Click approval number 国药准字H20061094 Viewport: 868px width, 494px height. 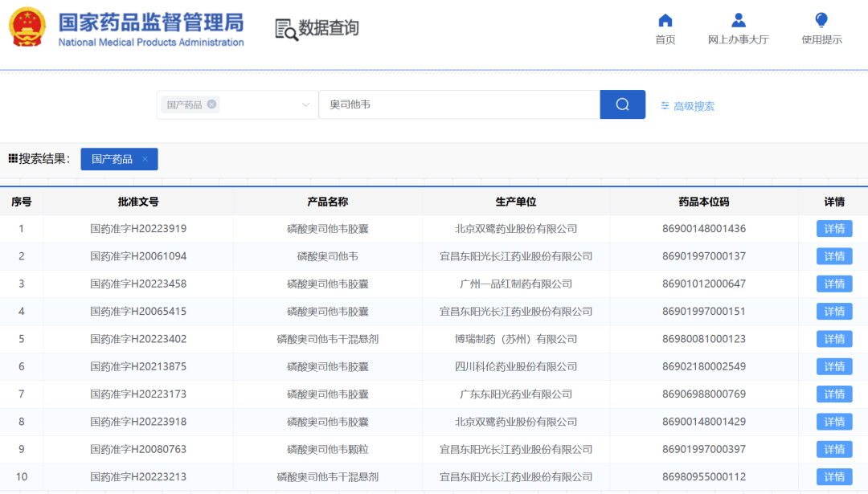point(138,256)
